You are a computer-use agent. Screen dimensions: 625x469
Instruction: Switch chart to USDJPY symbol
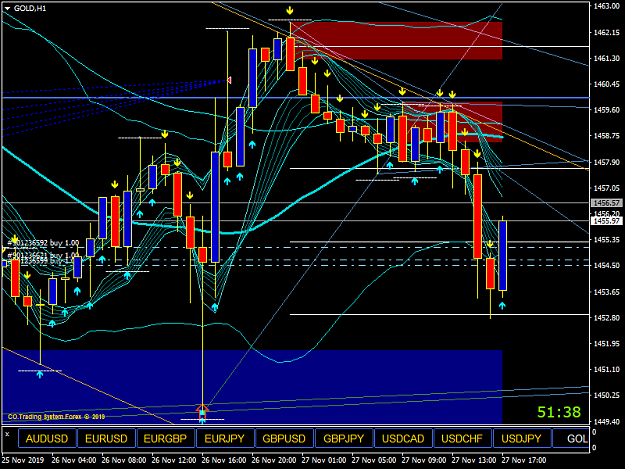tap(521, 439)
